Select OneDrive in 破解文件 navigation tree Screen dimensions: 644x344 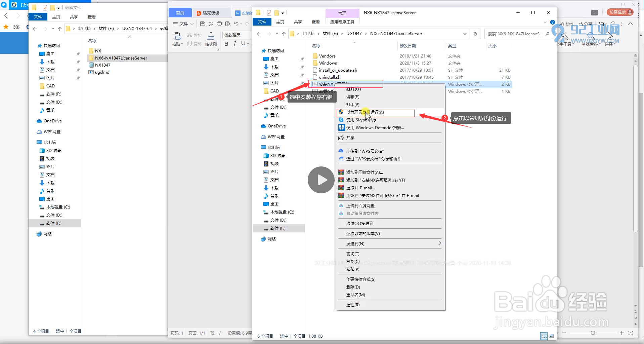(x=52, y=121)
